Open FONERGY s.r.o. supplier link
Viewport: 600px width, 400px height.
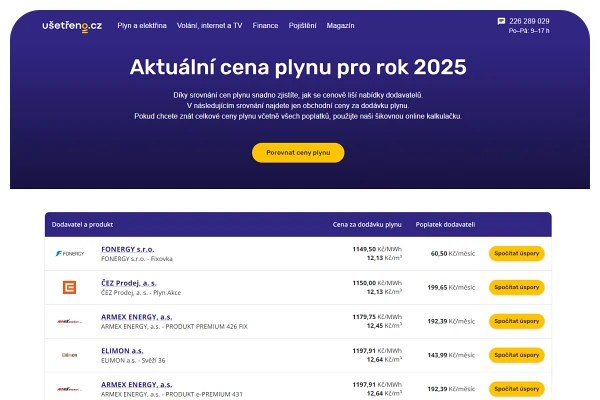point(127,249)
